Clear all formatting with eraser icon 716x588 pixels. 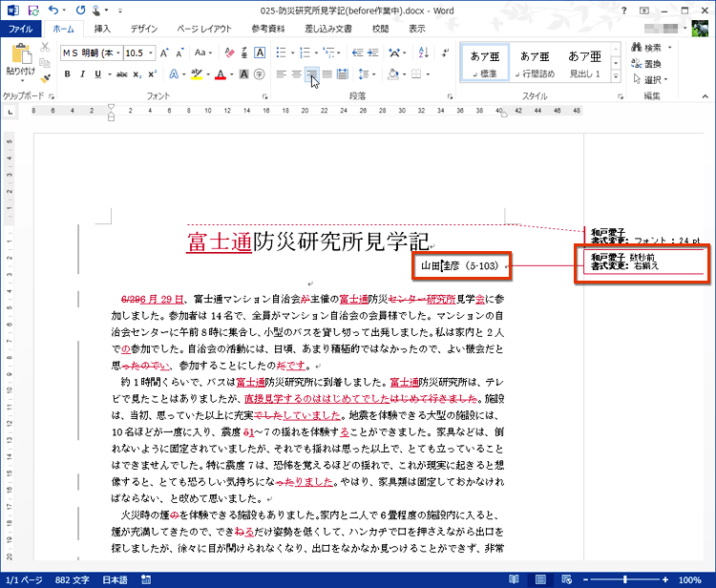pos(230,52)
